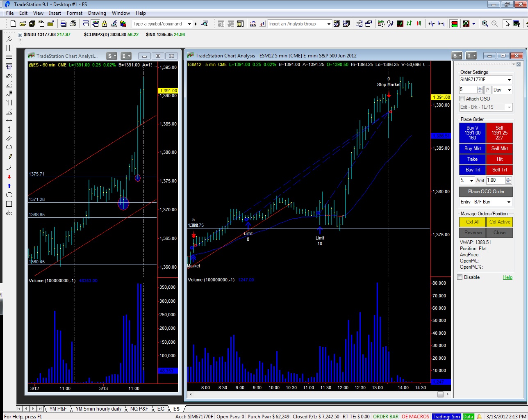Image resolution: width=528 pixels, height=420 pixels.
Task: Click the Place OCO Order button
Action: (486, 192)
